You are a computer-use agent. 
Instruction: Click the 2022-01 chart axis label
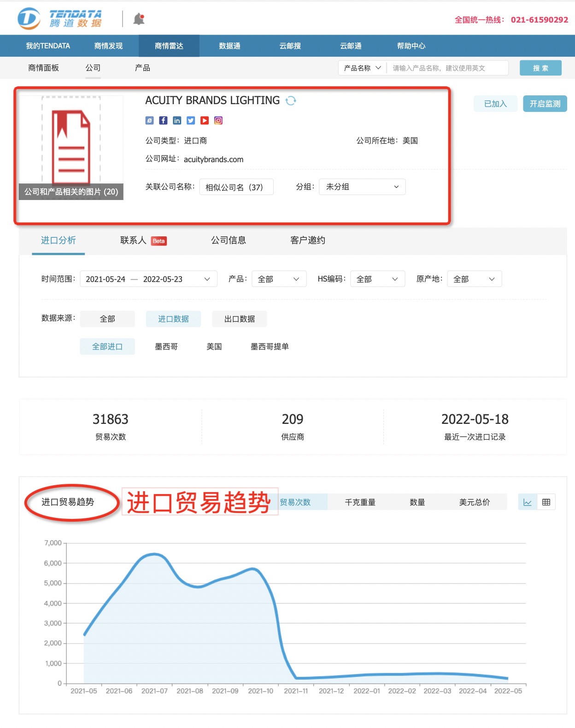367,691
